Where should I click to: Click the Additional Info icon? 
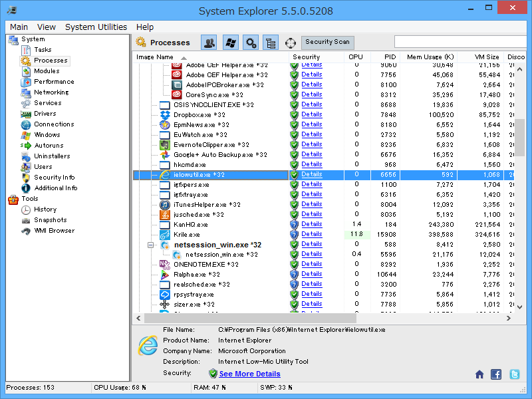point(26,188)
